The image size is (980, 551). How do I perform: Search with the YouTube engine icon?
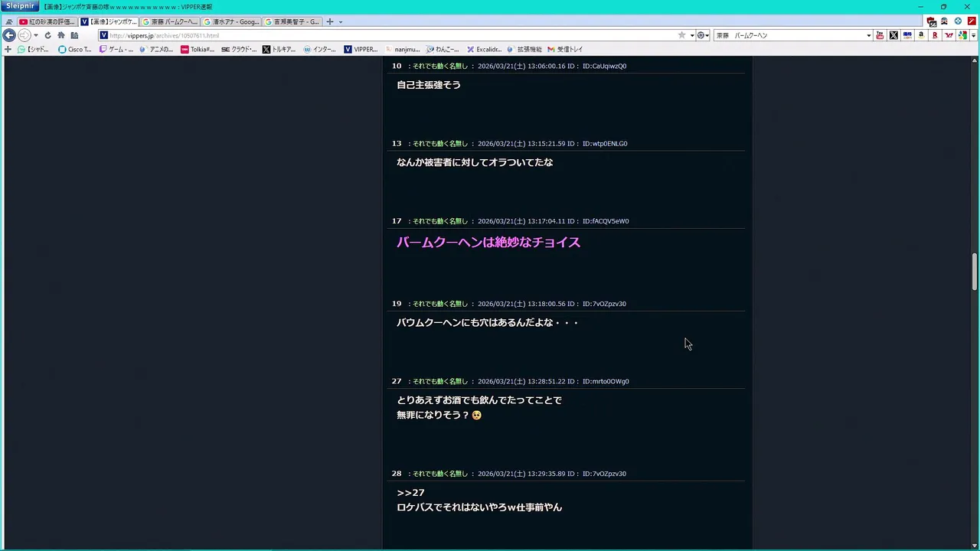[880, 35]
